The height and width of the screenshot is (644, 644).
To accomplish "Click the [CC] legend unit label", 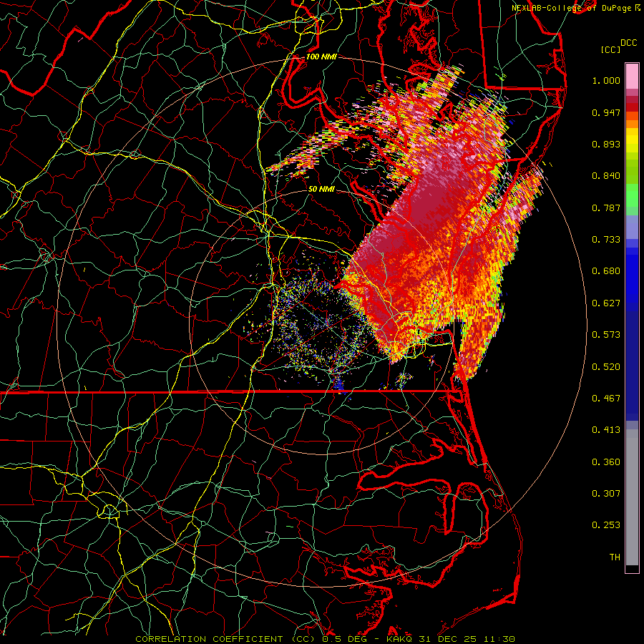I will (x=610, y=49).
